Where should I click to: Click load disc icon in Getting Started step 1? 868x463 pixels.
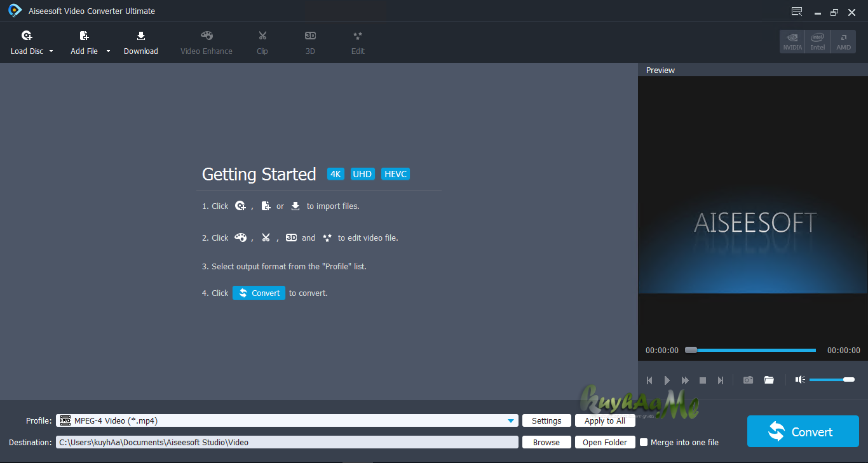[x=240, y=206]
